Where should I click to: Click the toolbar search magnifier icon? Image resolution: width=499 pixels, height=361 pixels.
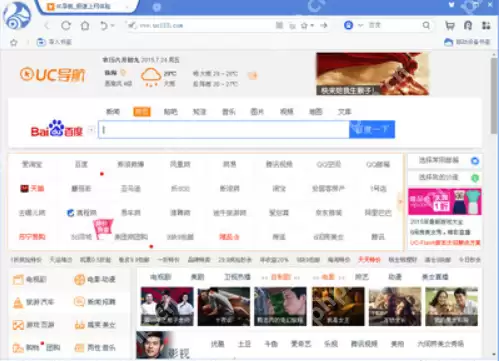tap(426, 25)
